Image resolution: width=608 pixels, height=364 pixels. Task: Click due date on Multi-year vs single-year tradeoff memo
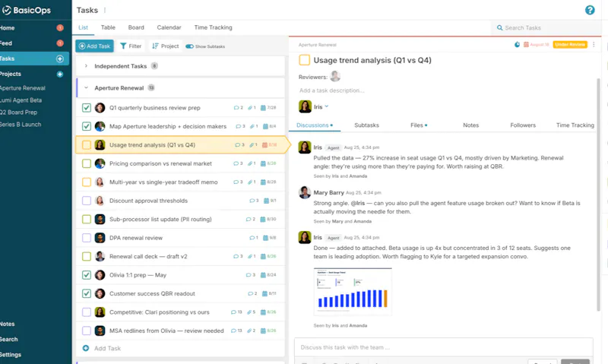268,182
